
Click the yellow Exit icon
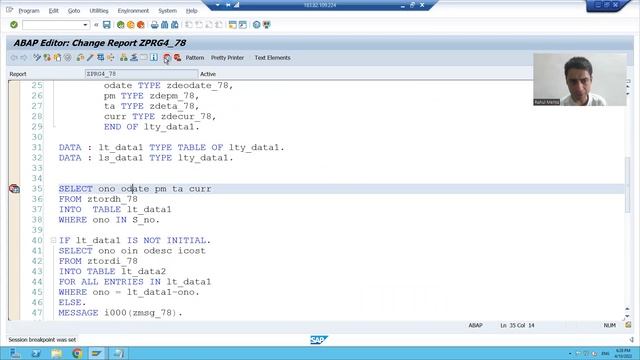click(131, 25)
